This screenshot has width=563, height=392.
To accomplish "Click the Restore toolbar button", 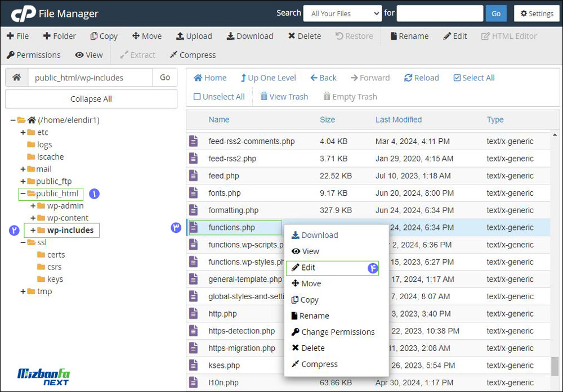I will 354,36.
